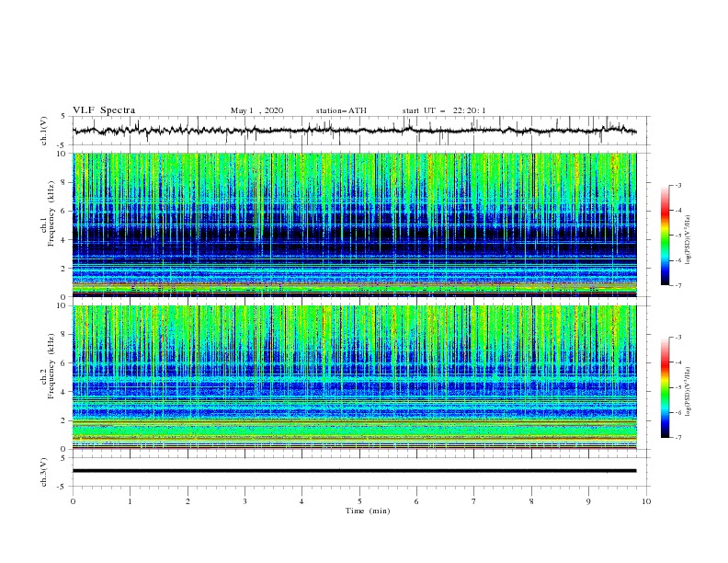Click the ch.2 spectrogram color scale bar
728x563 pixels.
tap(665, 387)
